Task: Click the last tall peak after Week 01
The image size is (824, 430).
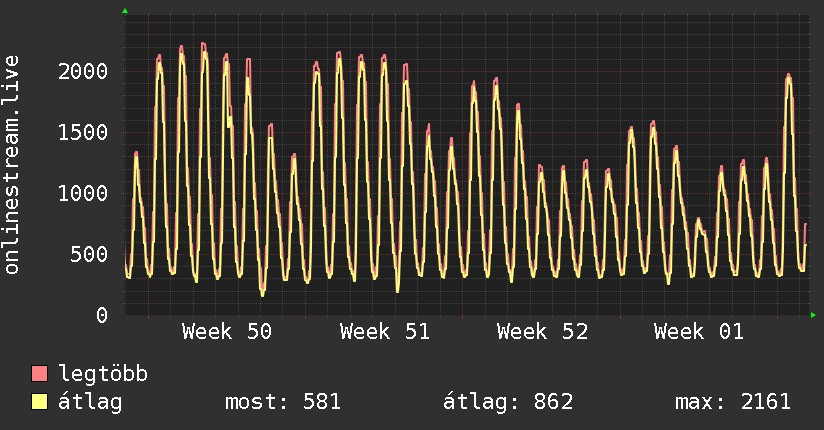Action: [788, 80]
